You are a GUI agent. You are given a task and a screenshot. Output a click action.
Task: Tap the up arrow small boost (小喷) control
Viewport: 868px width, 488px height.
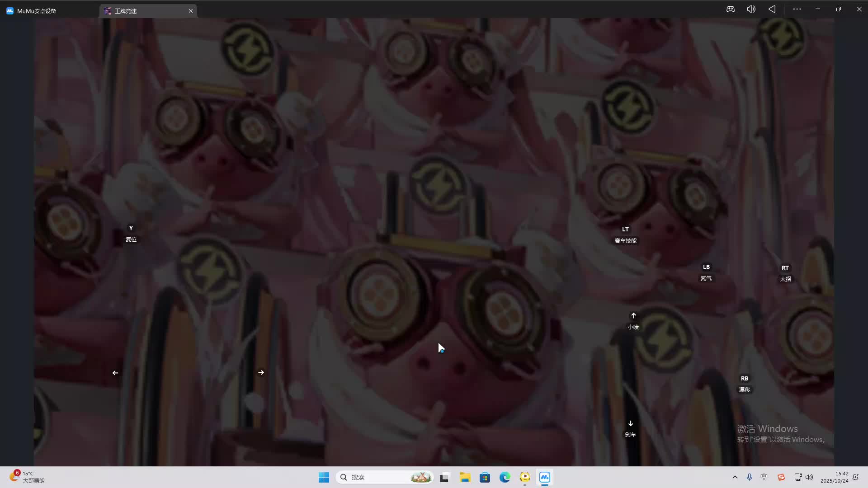pos(633,320)
